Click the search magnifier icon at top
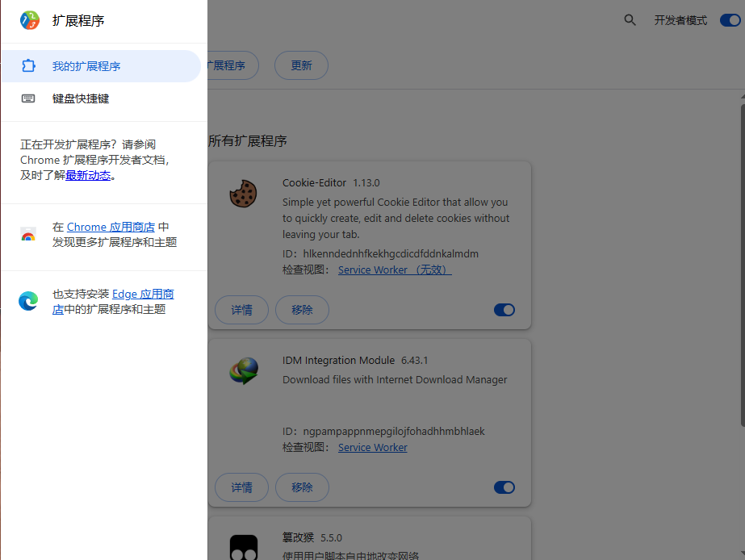This screenshot has width=745, height=560. 630,20
